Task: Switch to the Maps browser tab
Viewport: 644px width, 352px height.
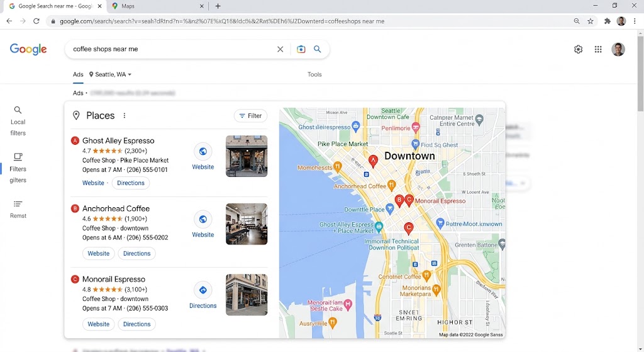Action: [x=157, y=6]
